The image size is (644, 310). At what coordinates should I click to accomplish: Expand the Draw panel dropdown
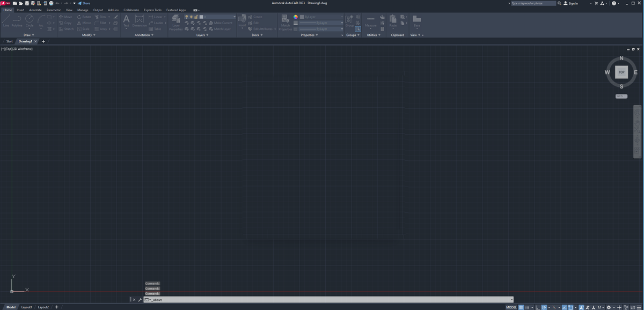coord(28,35)
